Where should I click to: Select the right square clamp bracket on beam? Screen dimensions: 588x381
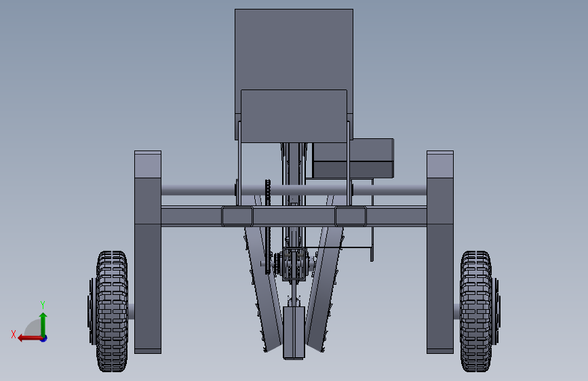point(350,216)
